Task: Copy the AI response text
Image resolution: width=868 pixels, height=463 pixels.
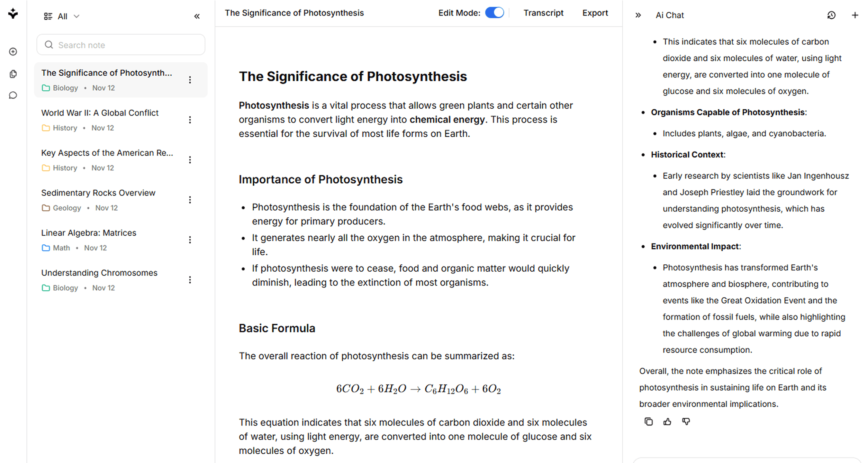Action: pyautogui.click(x=648, y=422)
